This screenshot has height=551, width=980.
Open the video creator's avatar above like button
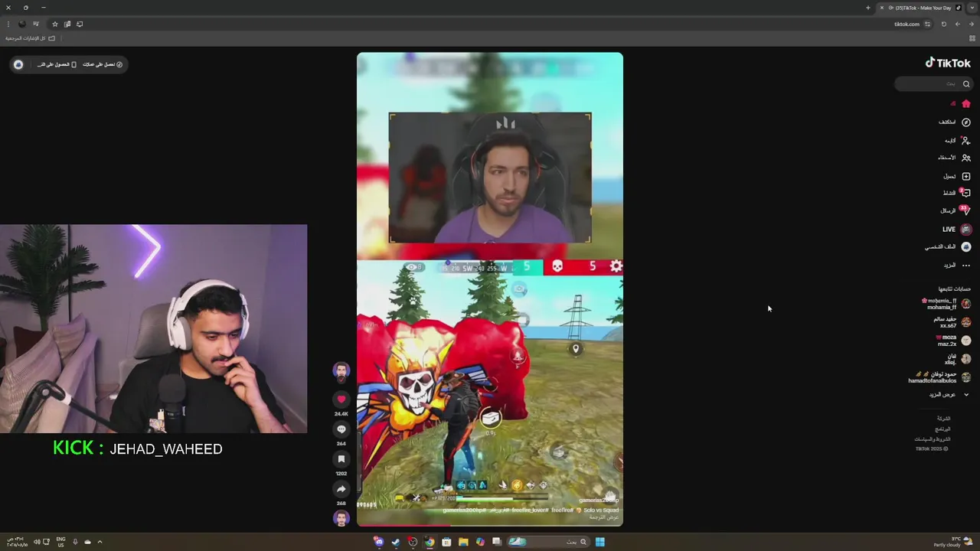pos(341,370)
